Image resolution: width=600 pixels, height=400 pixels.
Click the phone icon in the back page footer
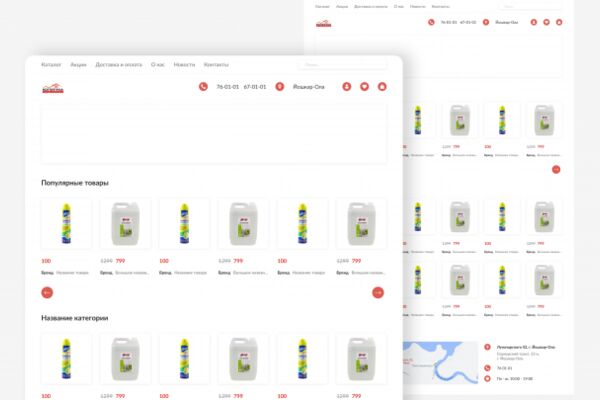coord(487,368)
